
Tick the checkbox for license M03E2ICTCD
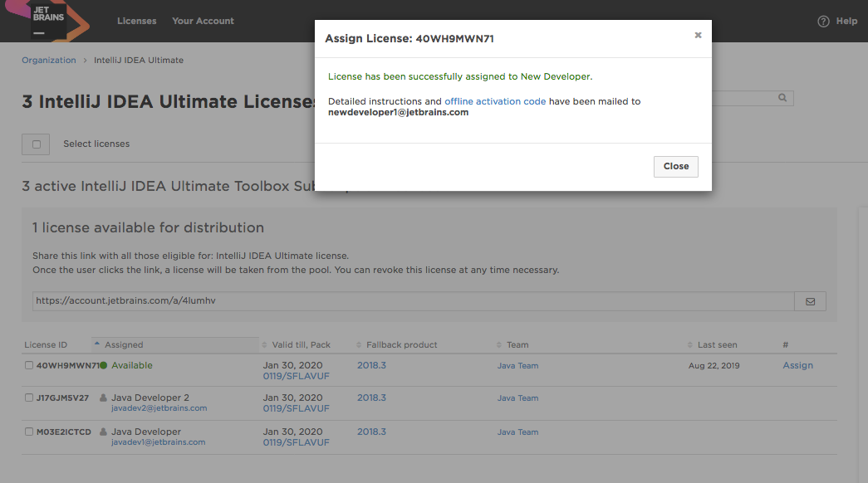29,432
